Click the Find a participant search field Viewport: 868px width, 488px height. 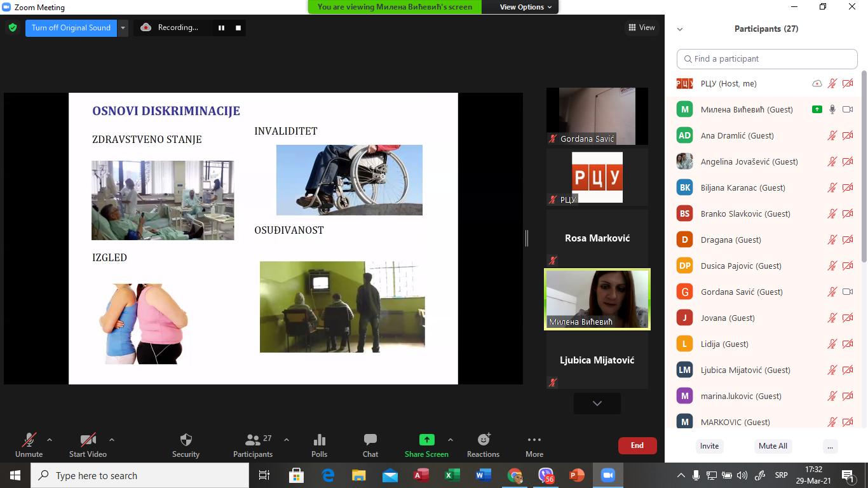tap(767, 58)
